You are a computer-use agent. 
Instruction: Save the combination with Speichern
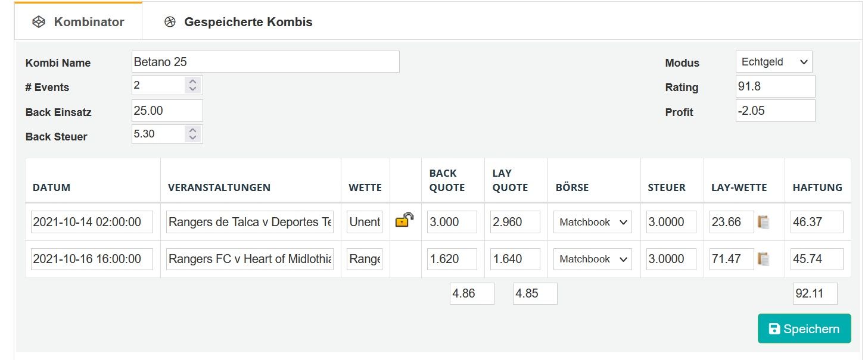click(804, 329)
